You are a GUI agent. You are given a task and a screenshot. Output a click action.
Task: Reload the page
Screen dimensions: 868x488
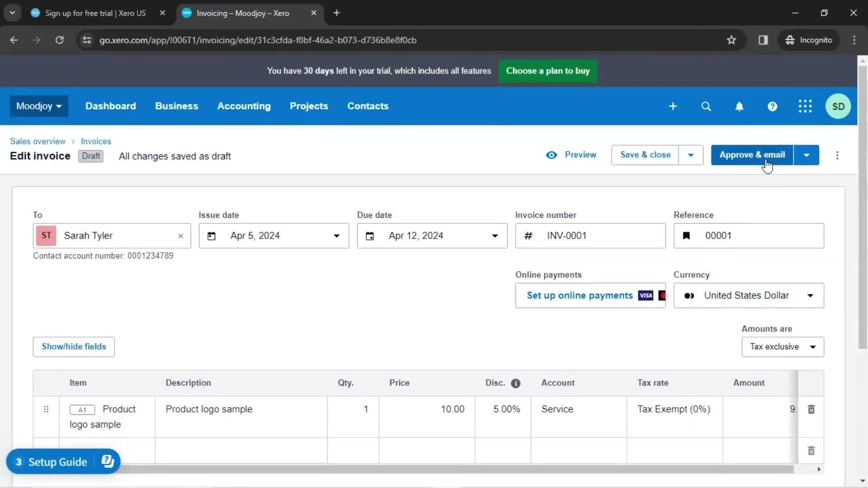tap(59, 40)
